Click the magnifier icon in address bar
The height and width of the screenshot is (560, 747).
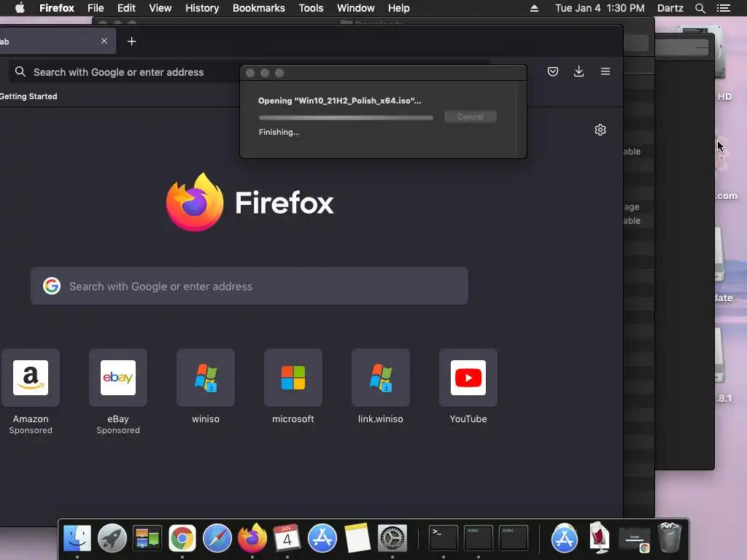tap(20, 72)
